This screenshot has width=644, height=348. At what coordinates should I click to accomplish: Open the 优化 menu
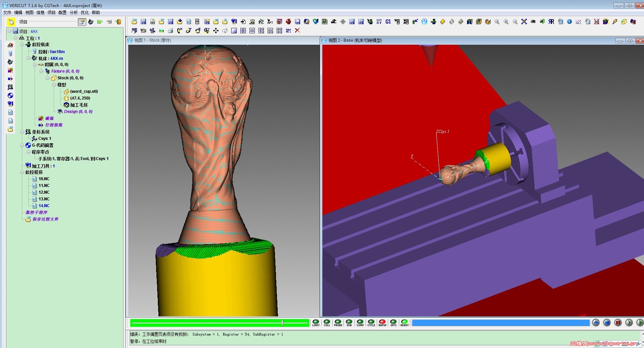[85, 12]
